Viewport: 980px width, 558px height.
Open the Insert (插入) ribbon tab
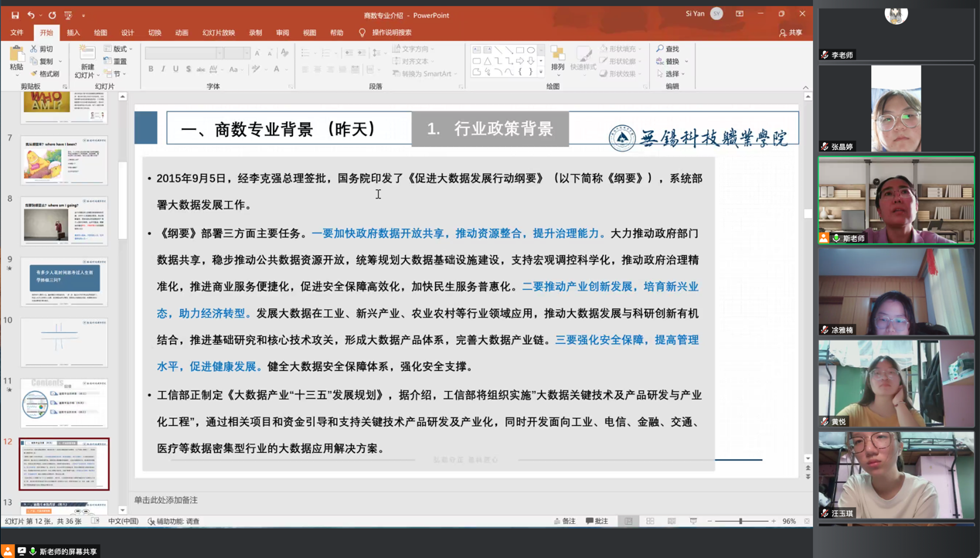73,32
